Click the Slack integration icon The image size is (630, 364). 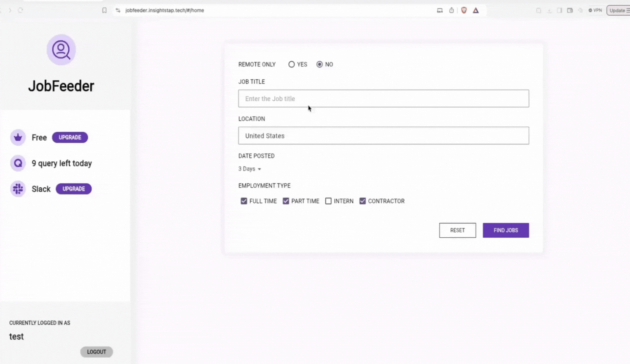17,189
